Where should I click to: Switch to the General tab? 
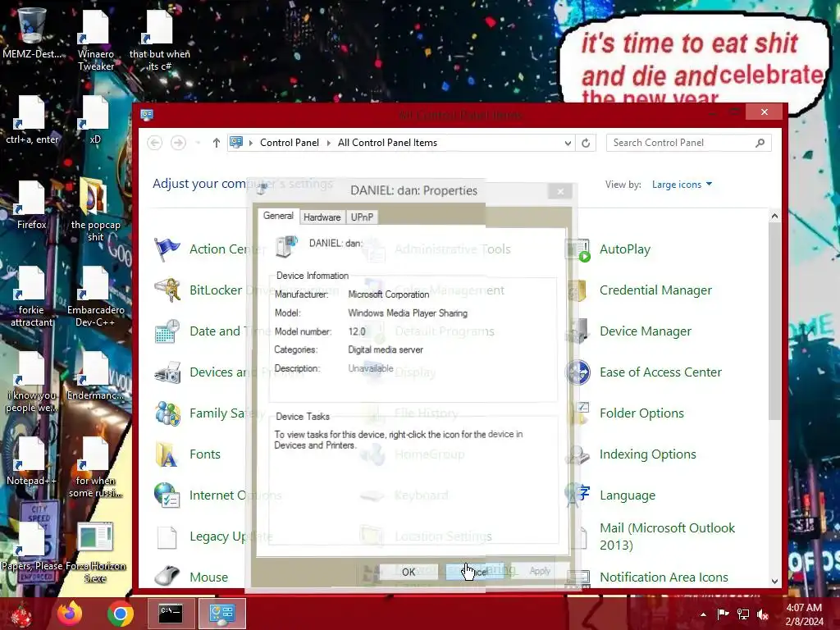(278, 216)
